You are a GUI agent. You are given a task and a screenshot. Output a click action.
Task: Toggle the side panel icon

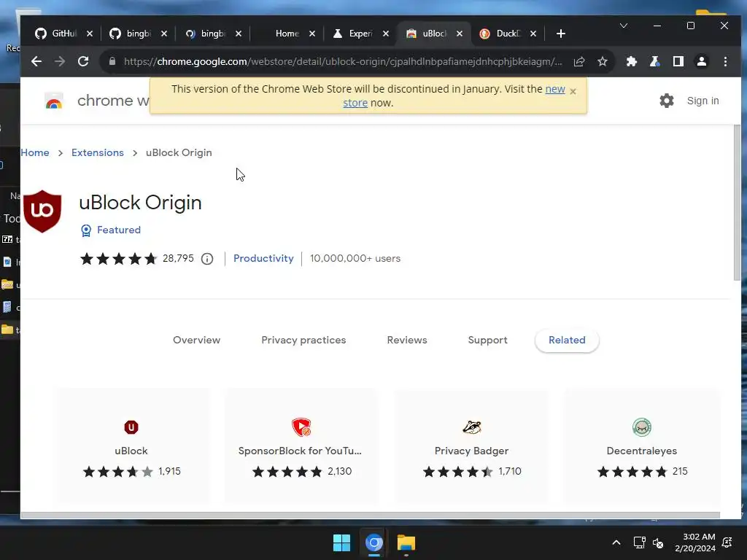pyautogui.click(x=678, y=61)
